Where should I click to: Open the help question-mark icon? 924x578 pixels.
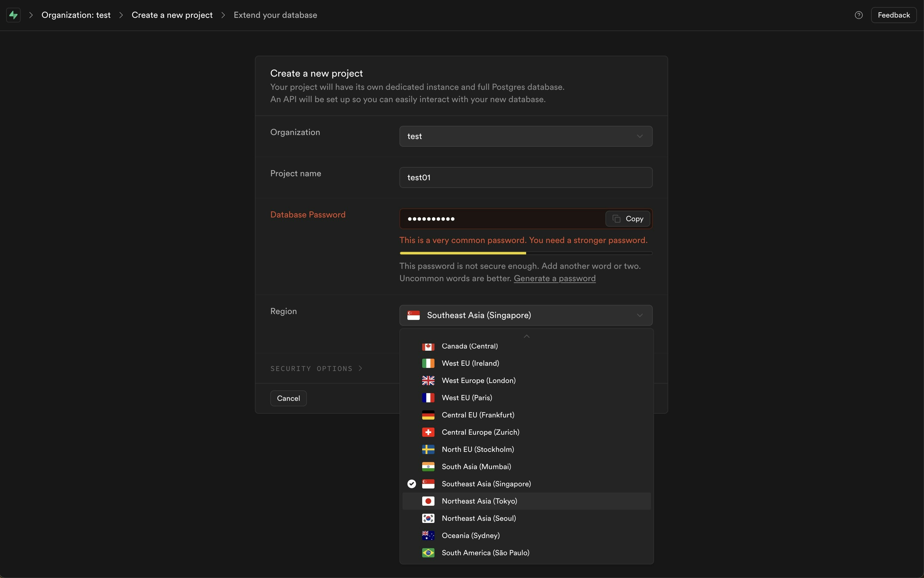tap(858, 15)
